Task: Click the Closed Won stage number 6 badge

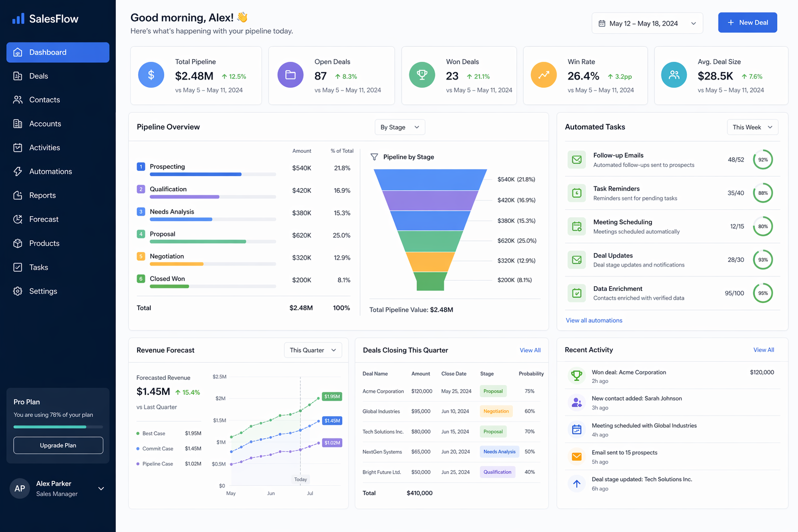Action: pos(141,278)
